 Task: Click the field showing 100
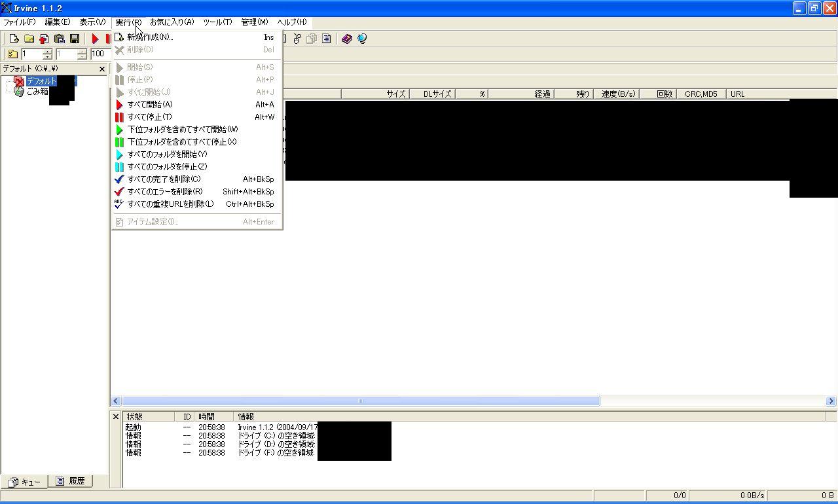(x=100, y=54)
